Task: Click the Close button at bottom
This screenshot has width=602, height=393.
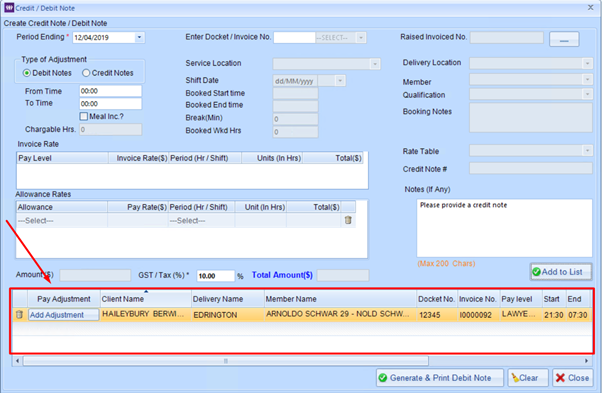Action: coord(572,378)
